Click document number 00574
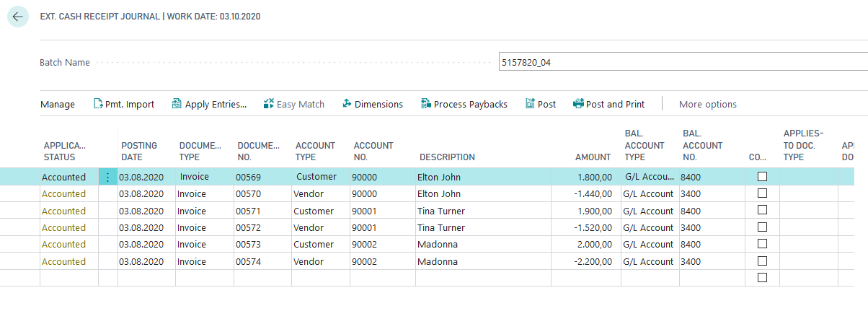This screenshot has width=868, height=319. (248, 261)
